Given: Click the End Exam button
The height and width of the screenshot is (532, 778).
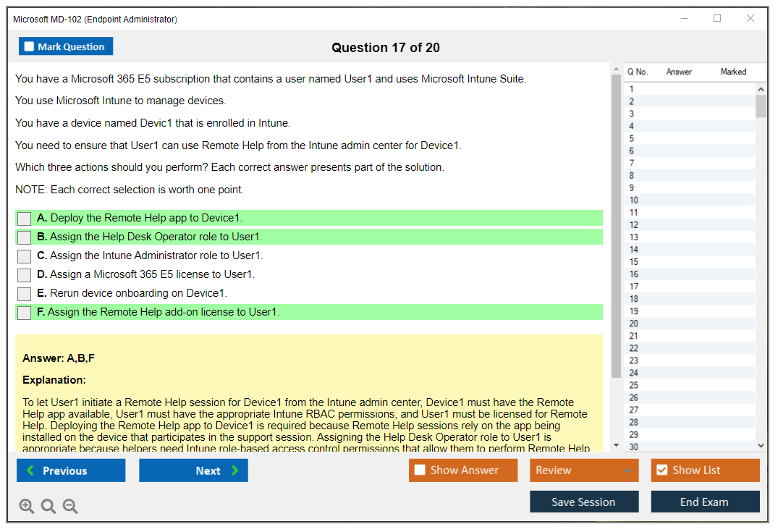Looking at the screenshot, I should [x=705, y=502].
